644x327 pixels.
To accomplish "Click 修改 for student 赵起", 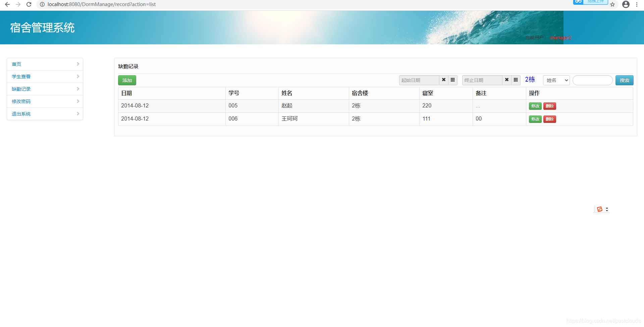I will point(535,106).
